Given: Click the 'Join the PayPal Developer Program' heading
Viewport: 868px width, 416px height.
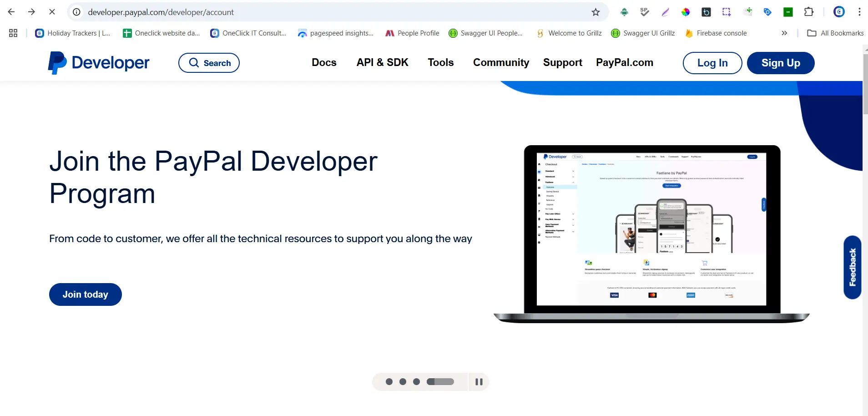Looking at the screenshot, I should [213, 178].
